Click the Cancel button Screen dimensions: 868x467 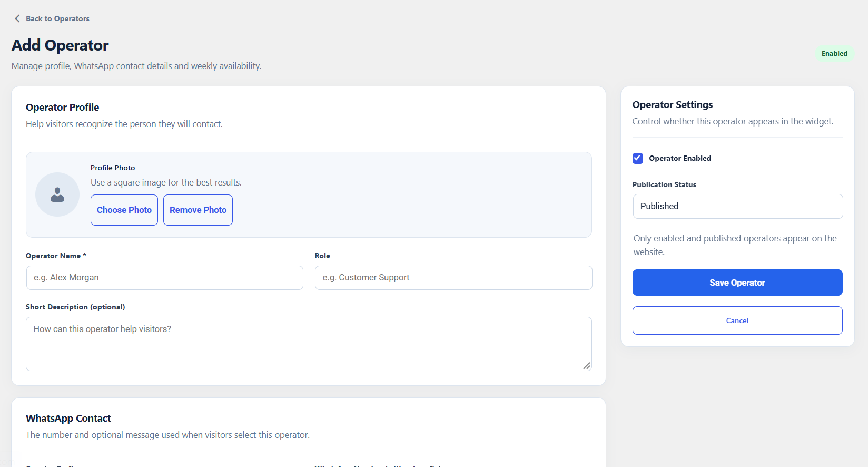pos(737,320)
